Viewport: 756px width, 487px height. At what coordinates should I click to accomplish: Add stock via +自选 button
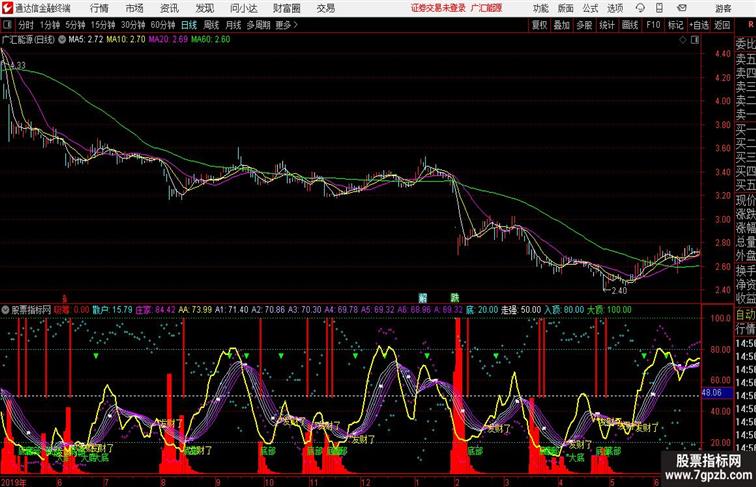[x=699, y=25]
